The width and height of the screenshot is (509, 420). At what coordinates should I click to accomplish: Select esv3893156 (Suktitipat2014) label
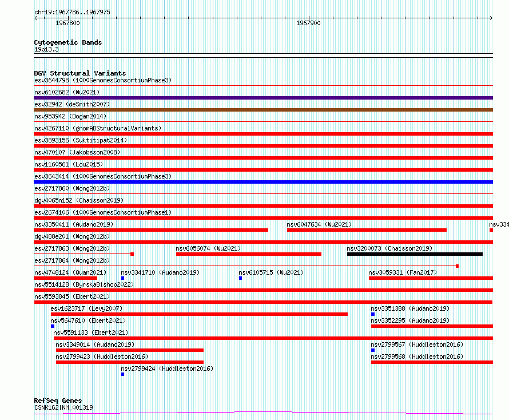coord(81,140)
